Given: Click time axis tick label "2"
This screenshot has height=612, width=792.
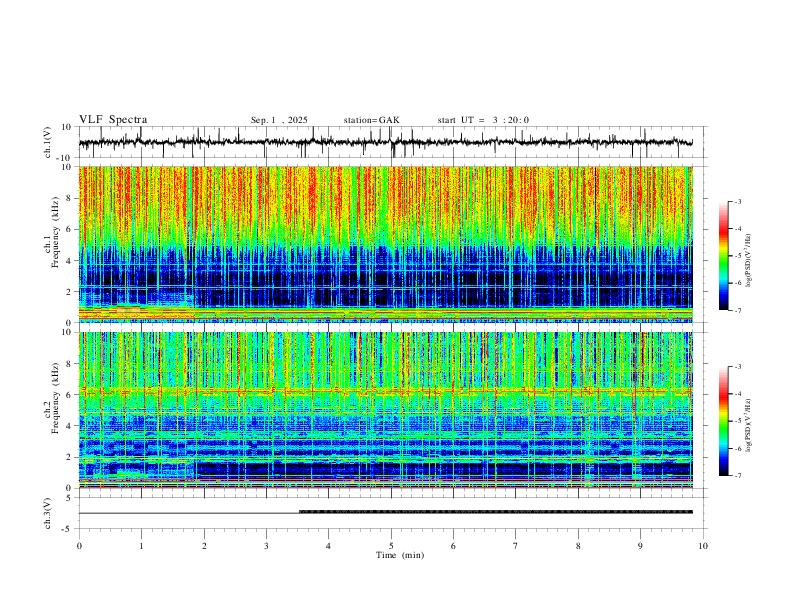Looking at the screenshot, I should [204, 546].
